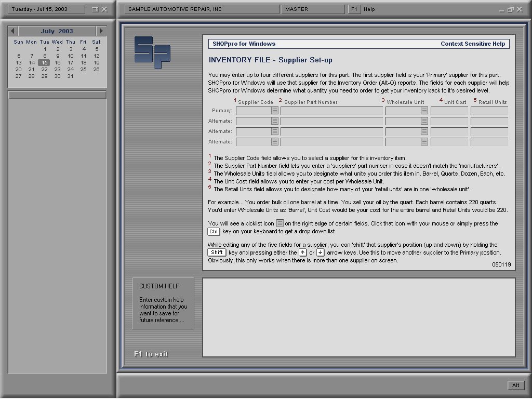Click the Ctrl key illustration
This screenshot has width=532, height=399.
(214, 232)
